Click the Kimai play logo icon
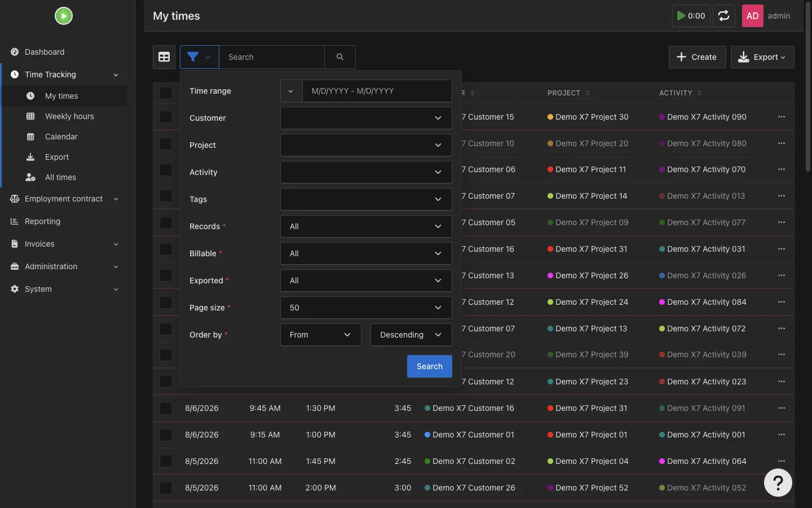Image resolution: width=812 pixels, height=508 pixels. point(64,16)
